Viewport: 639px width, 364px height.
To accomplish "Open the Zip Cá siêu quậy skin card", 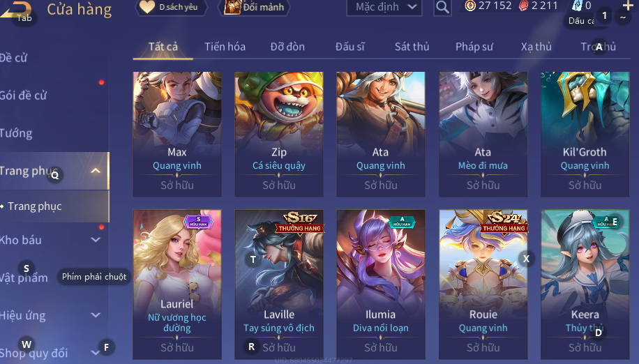I will click(x=279, y=135).
